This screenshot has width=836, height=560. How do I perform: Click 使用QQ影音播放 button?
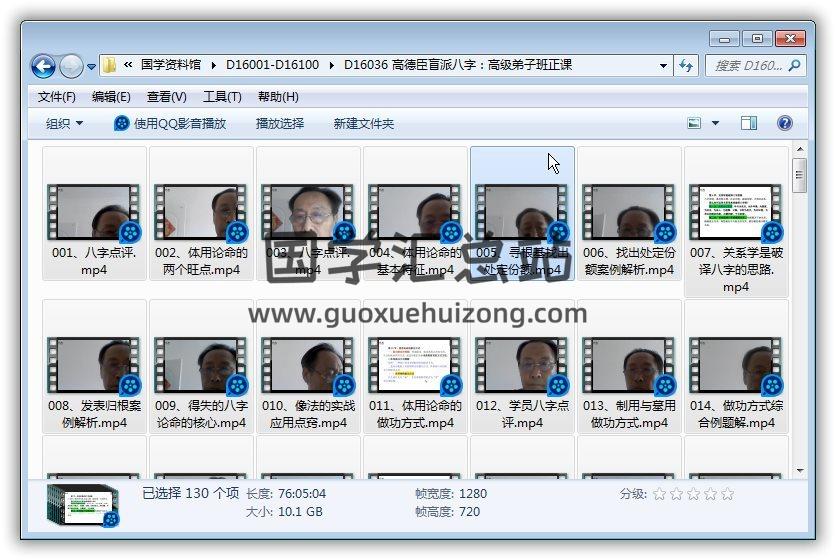pos(170,124)
